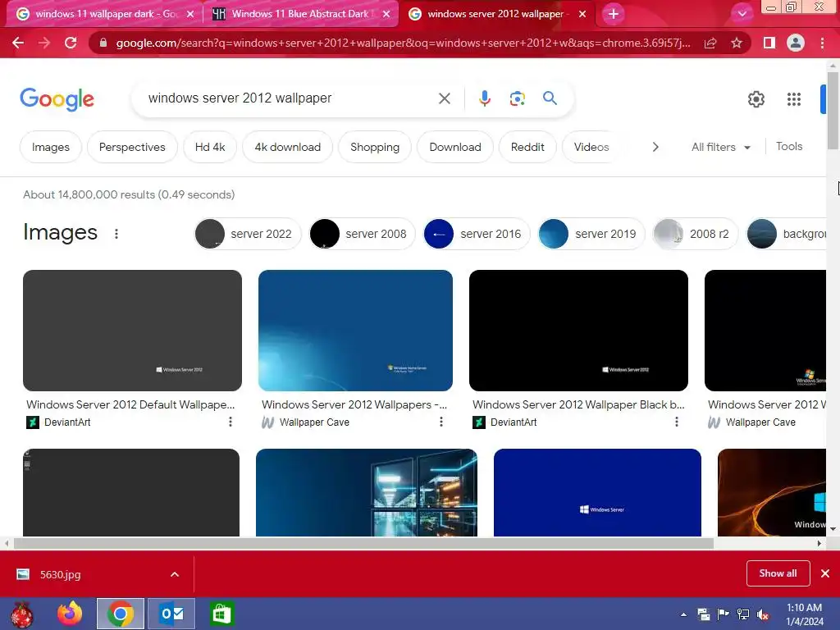Click the muted volume tray icon
840x630 pixels.
pos(763,614)
